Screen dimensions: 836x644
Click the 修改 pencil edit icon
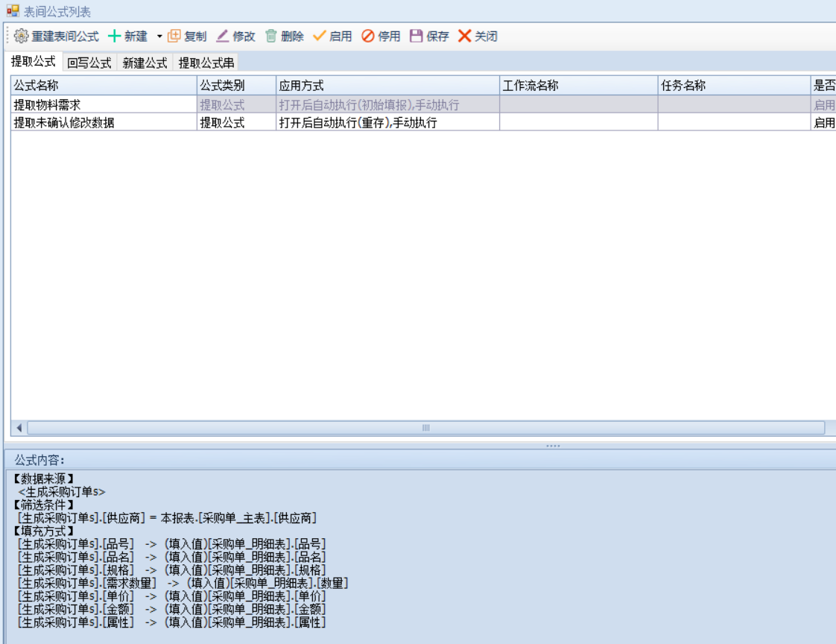(x=223, y=36)
